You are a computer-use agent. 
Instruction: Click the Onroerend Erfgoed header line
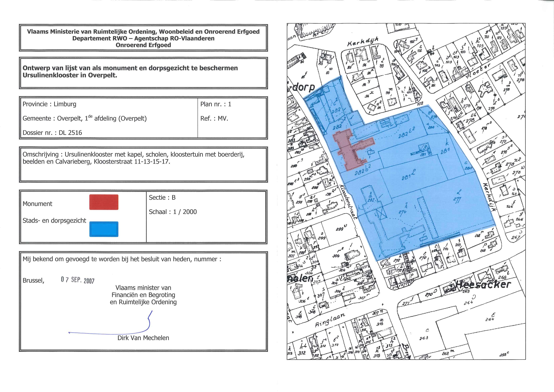pyautogui.click(x=143, y=45)
